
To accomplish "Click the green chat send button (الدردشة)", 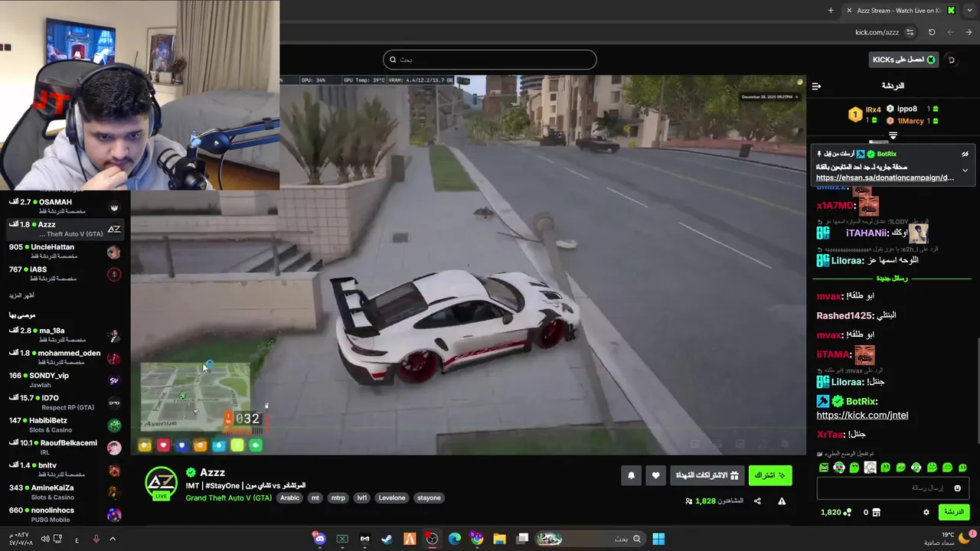I will pyautogui.click(x=953, y=512).
